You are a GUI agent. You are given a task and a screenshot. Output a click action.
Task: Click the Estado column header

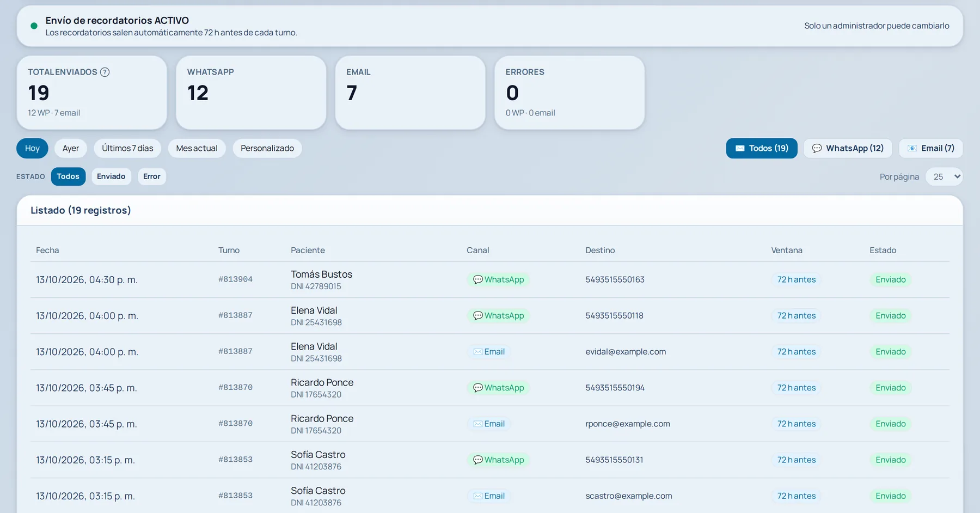pyautogui.click(x=883, y=251)
